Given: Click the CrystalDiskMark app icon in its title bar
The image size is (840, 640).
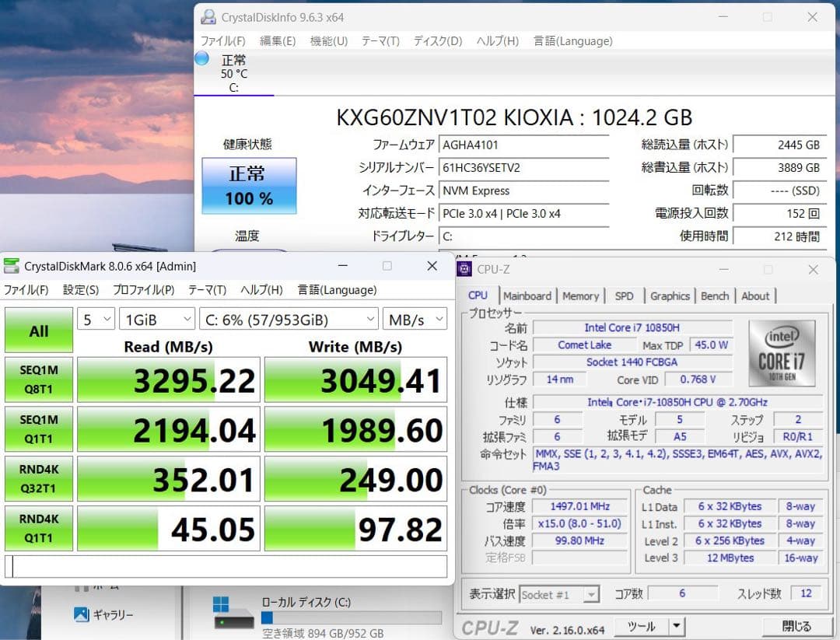Looking at the screenshot, I should (11, 265).
